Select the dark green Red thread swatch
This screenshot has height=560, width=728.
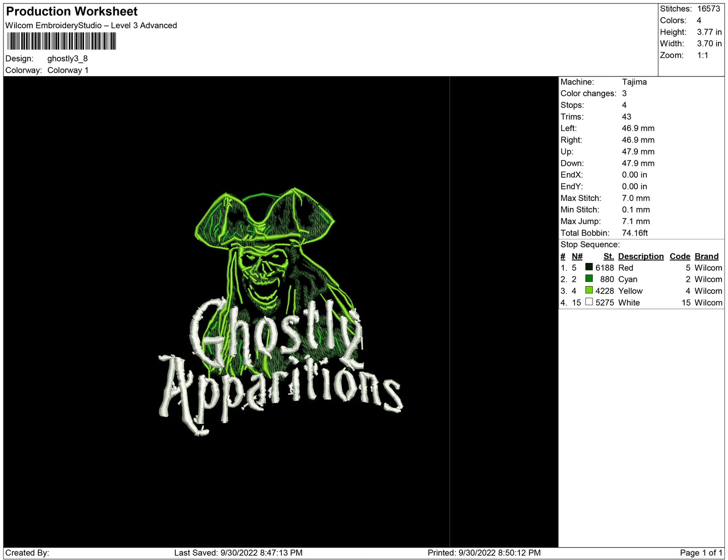tap(588, 267)
